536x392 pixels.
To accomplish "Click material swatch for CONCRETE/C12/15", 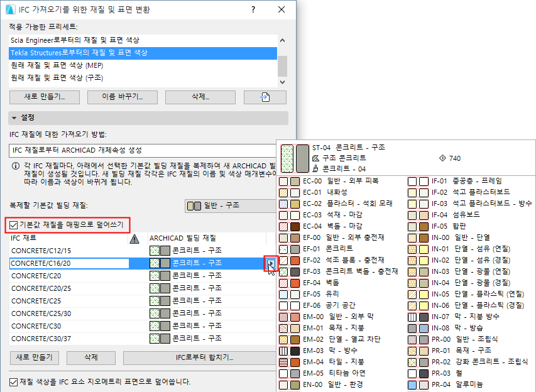I will 160,251.
